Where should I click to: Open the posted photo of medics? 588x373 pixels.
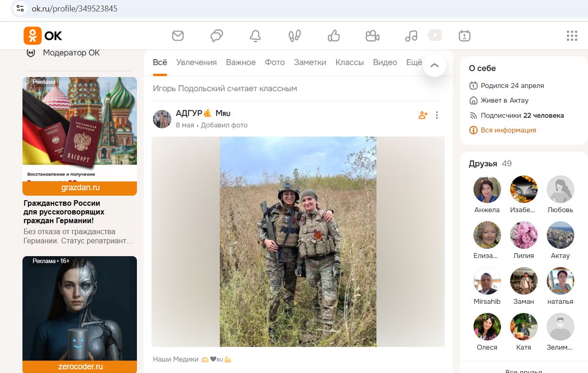(x=298, y=241)
